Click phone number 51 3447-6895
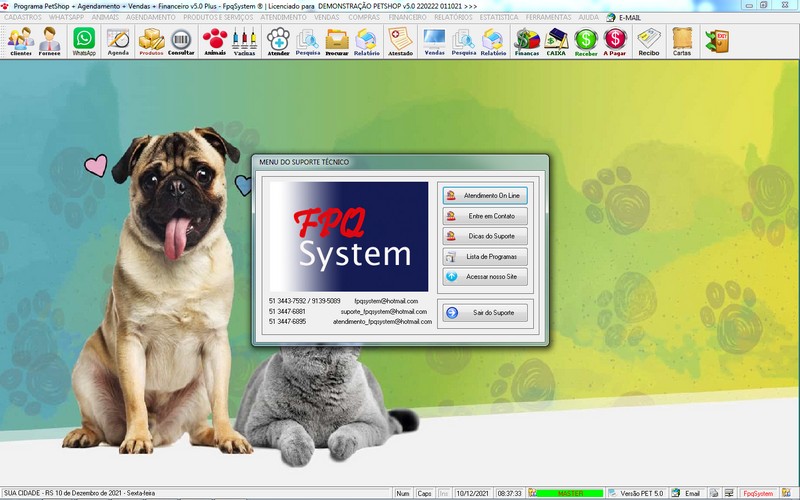The image size is (800, 500). 287,321
